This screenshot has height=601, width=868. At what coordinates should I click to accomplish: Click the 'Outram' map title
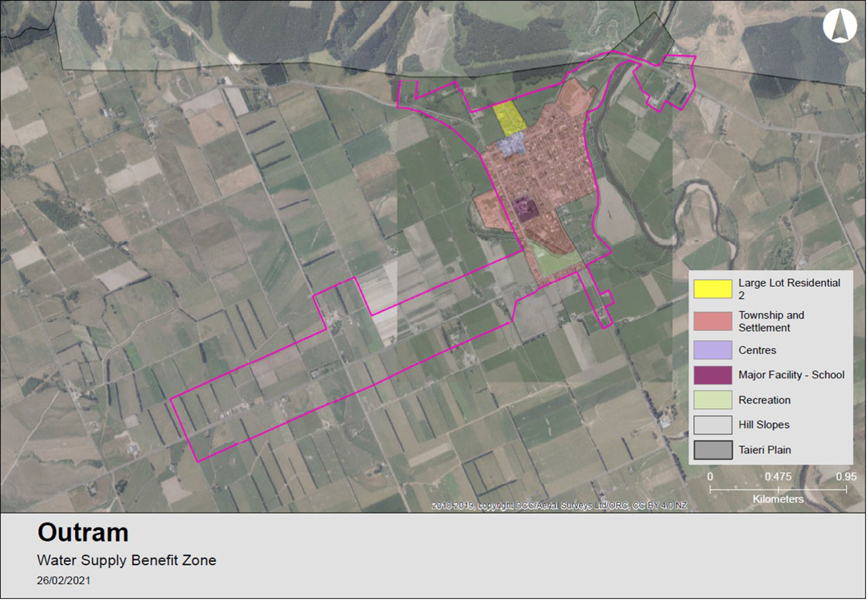pyautogui.click(x=83, y=533)
